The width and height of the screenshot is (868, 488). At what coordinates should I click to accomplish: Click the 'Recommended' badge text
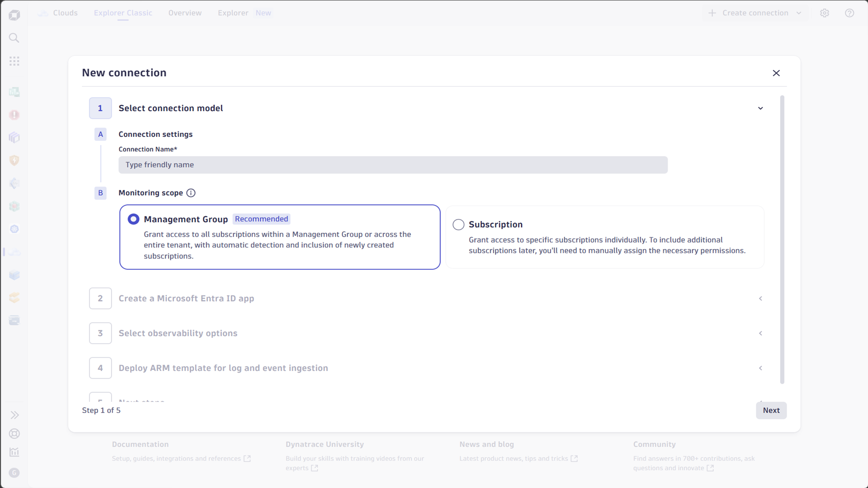pos(261,219)
